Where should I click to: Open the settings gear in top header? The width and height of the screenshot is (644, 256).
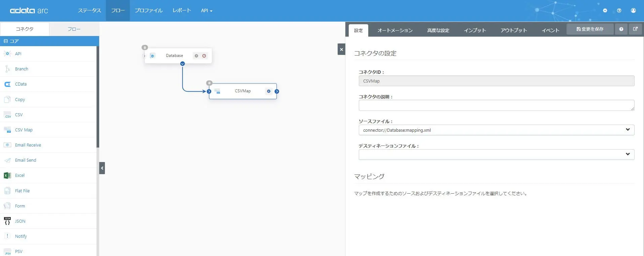[605, 10]
